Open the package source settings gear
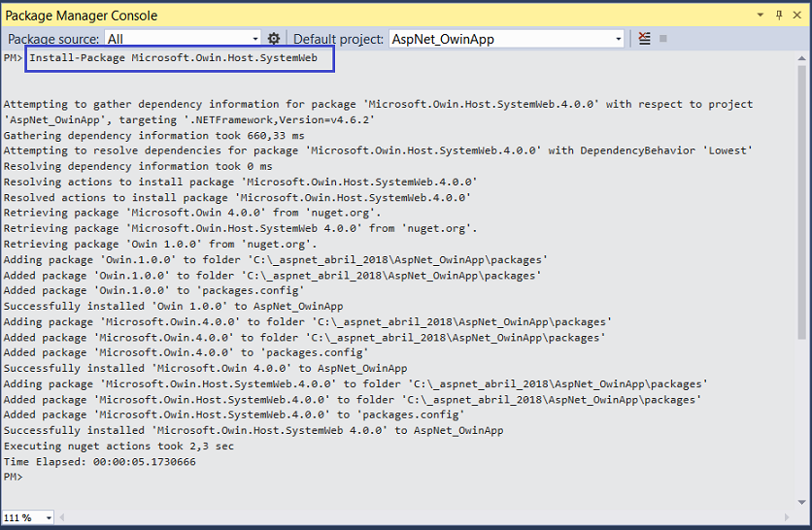The width and height of the screenshot is (812, 530). coord(274,39)
